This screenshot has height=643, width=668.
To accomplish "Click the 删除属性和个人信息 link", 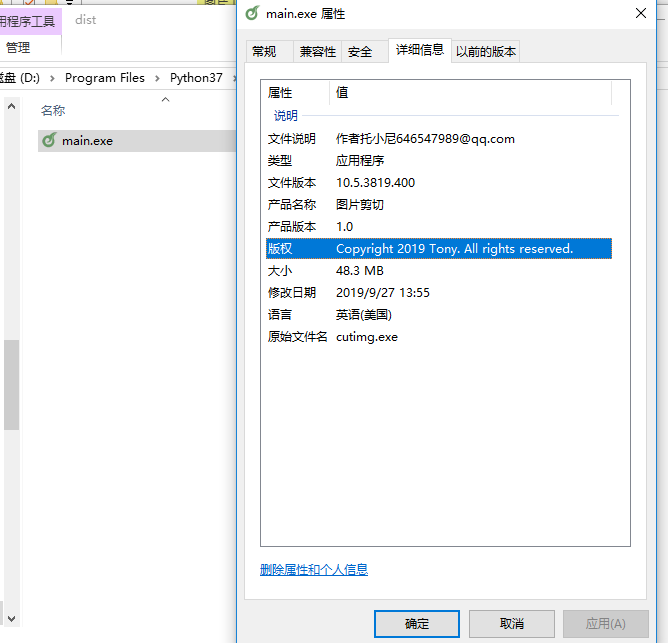I will (x=314, y=570).
